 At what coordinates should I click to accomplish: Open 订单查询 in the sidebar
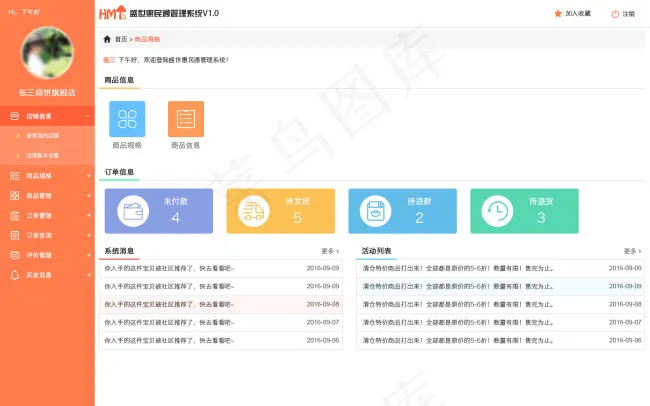coord(38,235)
